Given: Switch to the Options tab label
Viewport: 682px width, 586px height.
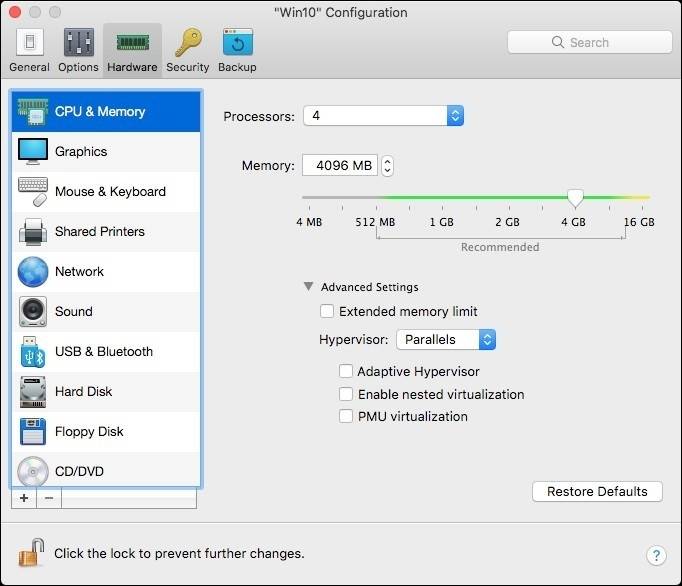Looking at the screenshot, I should click(x=78, y=67).
